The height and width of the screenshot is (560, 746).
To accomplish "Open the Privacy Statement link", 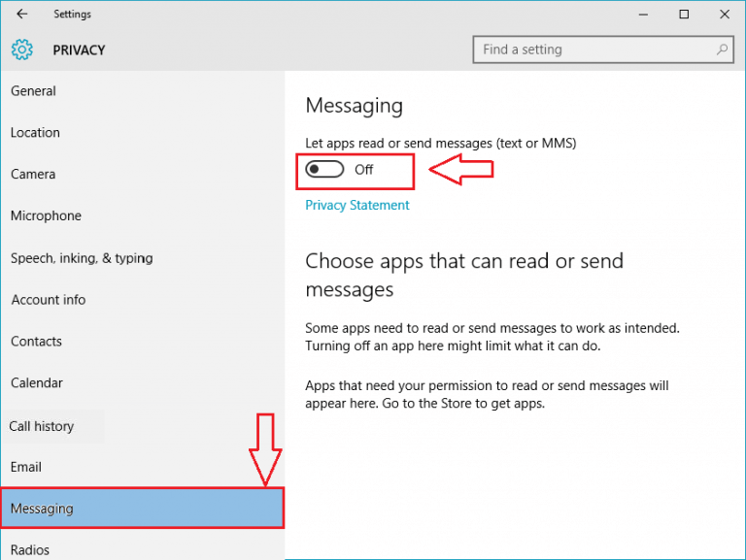I will (357, 205).
